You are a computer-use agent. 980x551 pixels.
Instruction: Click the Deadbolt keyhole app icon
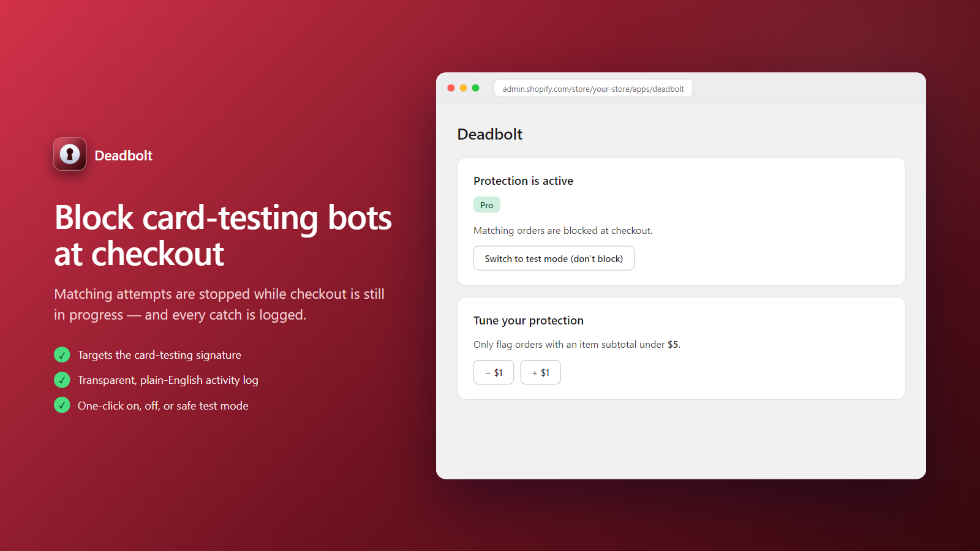coord(70,154)
